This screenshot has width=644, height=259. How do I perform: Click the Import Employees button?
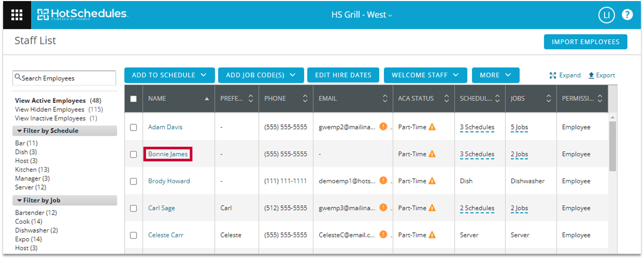tap(586, 42)
